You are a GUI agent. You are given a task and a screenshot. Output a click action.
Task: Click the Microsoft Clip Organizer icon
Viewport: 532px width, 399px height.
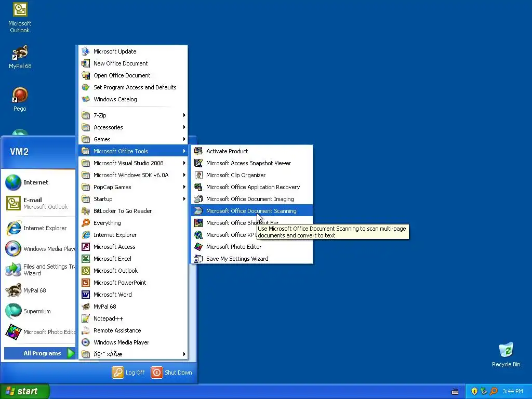pos(198,175)
